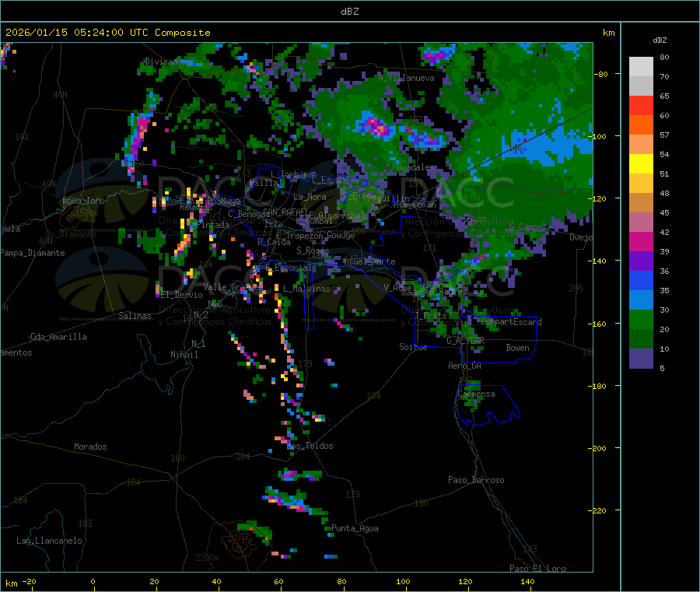Viewport: 700px width, 592px height.
Task: Select the light blue legend swatch
Action: point(641,300)
